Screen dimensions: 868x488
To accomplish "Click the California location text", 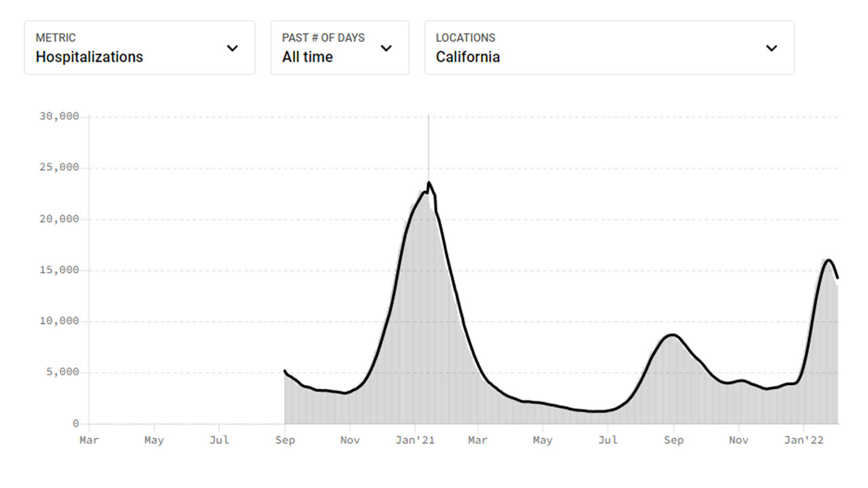I will (468, 58).
